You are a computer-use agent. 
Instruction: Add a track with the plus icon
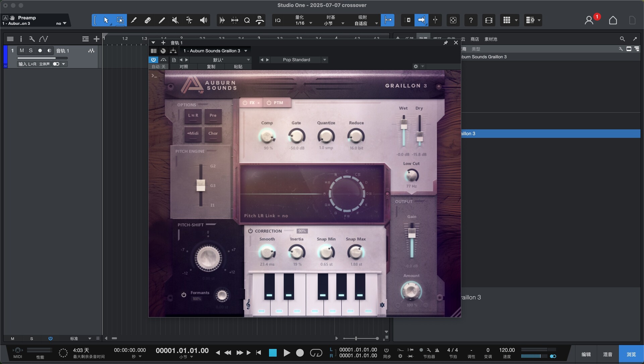tap(96, 39)
